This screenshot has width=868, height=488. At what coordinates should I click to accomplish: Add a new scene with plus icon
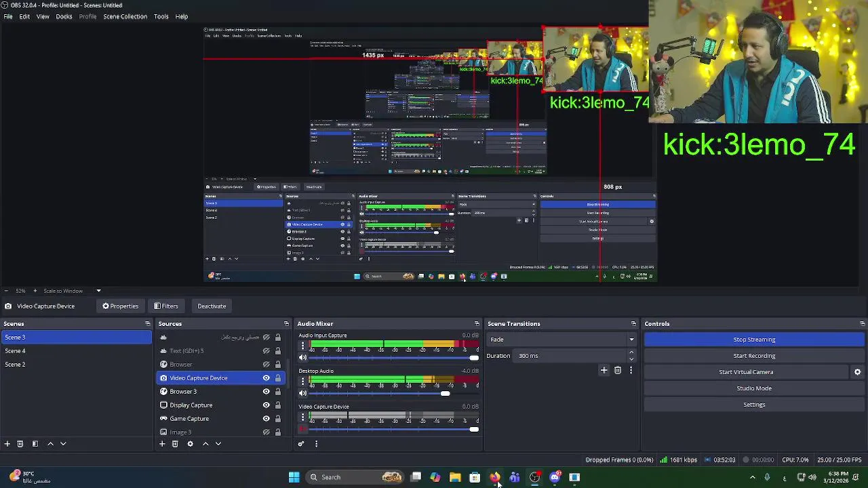tap(7, 444)
